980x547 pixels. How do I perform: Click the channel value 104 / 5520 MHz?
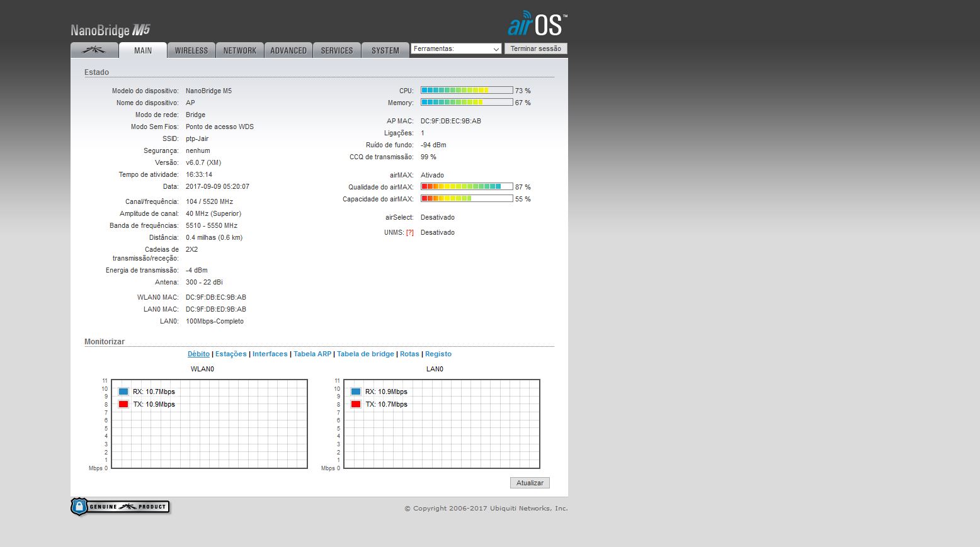(209, 202)
